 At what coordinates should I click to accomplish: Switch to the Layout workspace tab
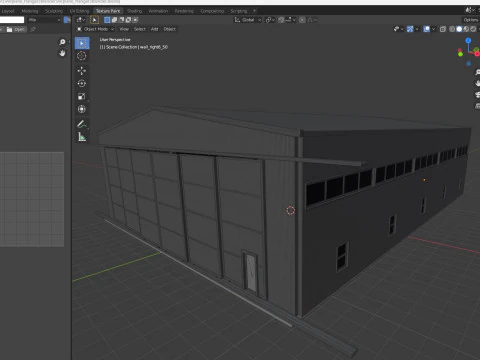[x=8, y=11]
